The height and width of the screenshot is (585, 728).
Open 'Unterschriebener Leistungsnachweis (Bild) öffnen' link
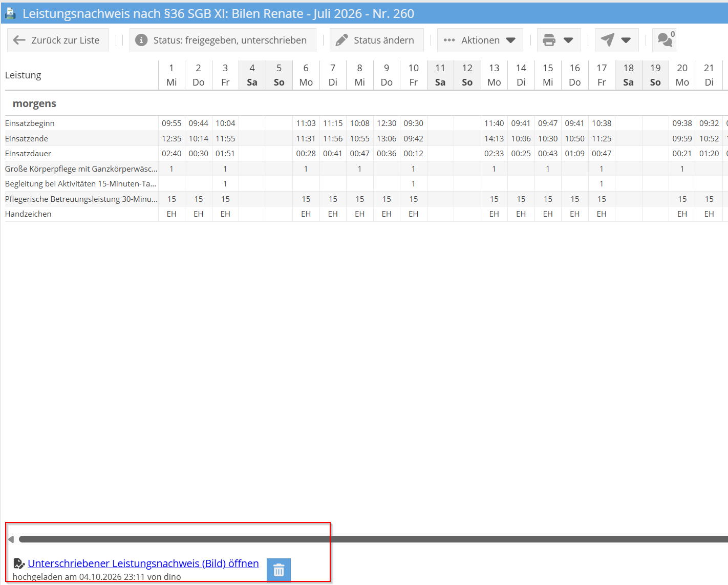143,563
